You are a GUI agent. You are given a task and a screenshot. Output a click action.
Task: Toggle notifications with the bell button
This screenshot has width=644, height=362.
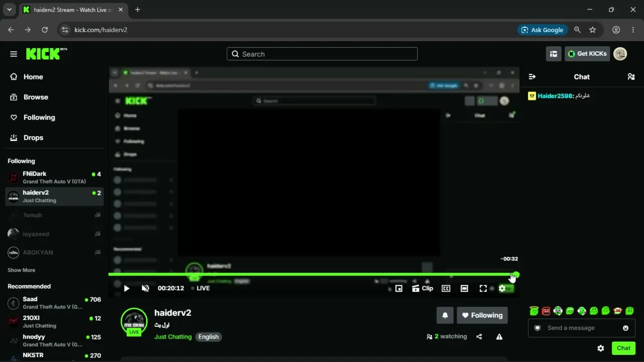(445, 315)
